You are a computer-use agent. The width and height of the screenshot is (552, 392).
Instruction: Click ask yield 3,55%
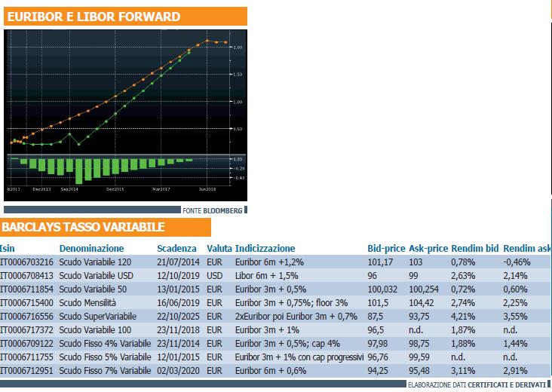(x=515, y=317)
